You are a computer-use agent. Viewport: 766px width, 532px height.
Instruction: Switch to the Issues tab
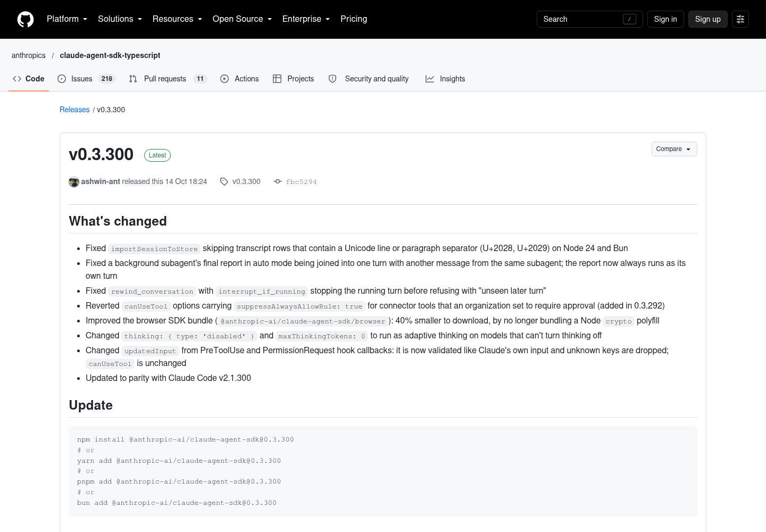(86, 79)
